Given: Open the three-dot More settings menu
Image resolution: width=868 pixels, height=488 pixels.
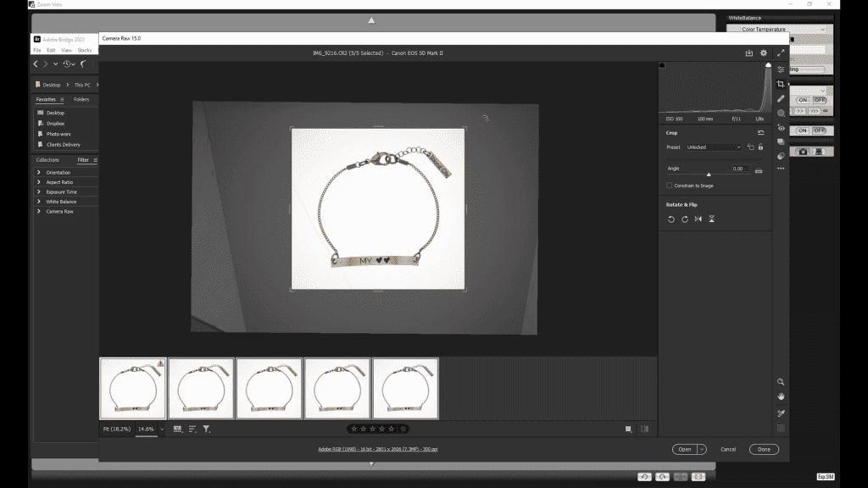Looking at the screenshot, I should pyautogui.click(x=781, y=169).
